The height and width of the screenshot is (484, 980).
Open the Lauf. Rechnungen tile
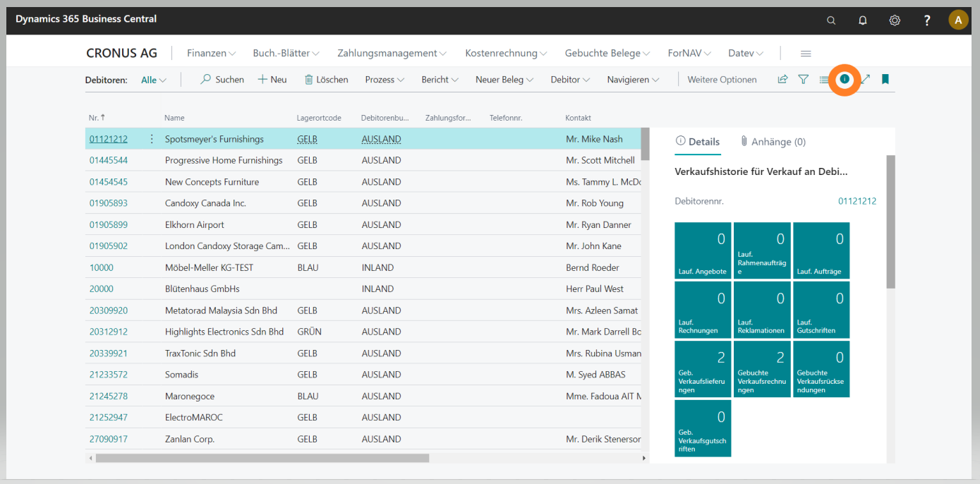point(703,310)
